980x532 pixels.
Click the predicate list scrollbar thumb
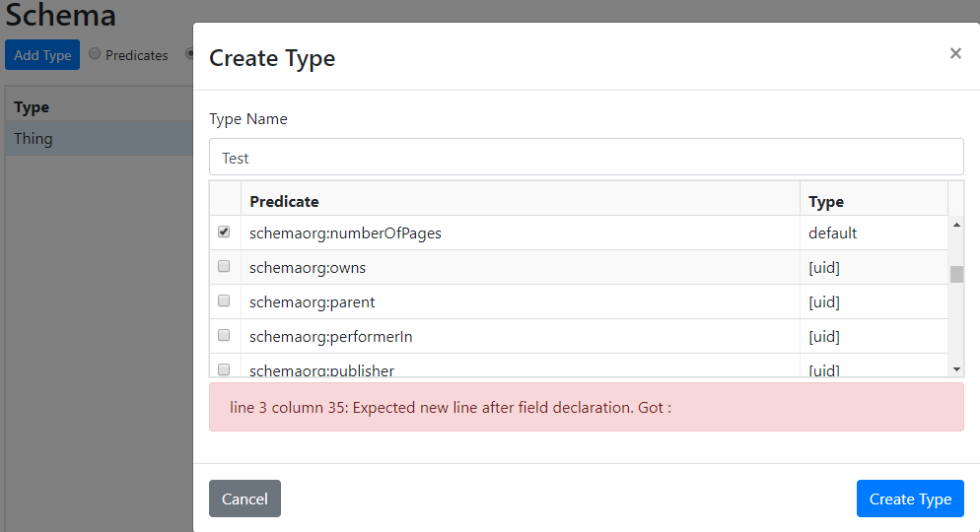pyautogui.click(x=956, y=274)
